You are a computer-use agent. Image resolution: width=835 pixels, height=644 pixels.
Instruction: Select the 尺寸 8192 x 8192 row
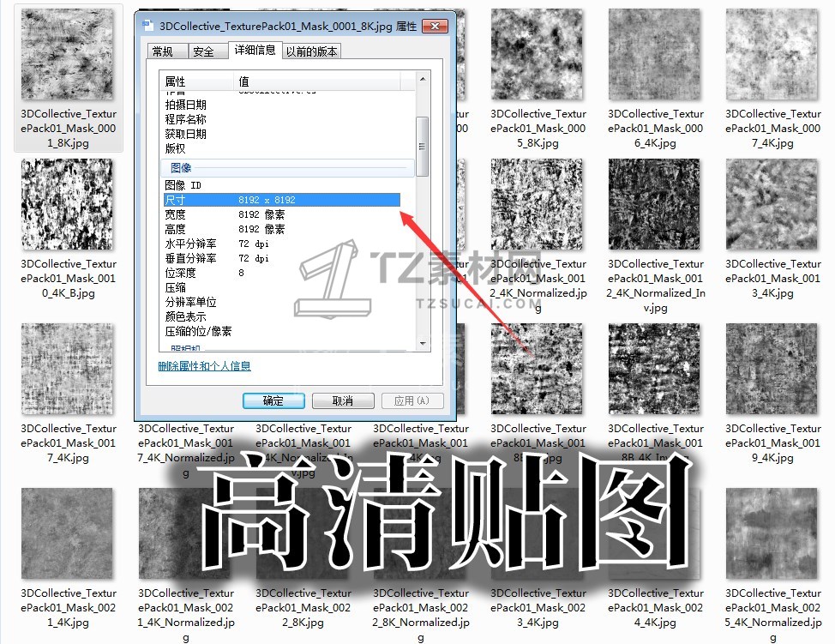pyautogui.click(x=281, y=200)
